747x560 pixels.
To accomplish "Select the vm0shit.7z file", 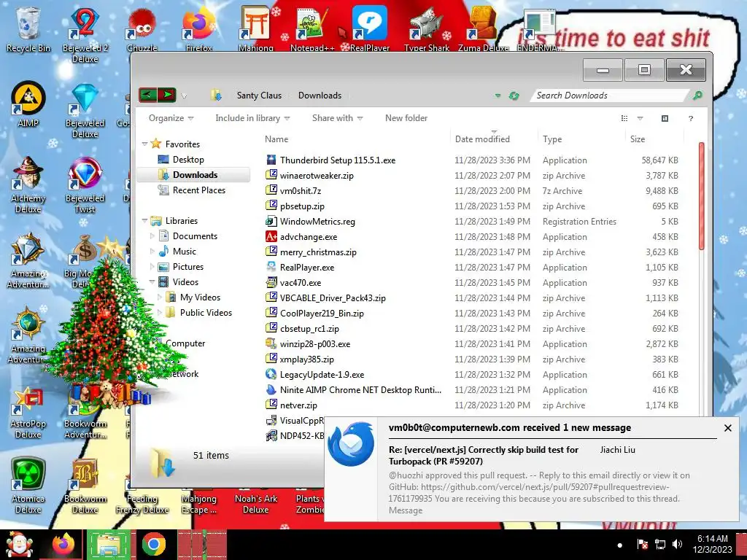I will click(x=300, y=190).
